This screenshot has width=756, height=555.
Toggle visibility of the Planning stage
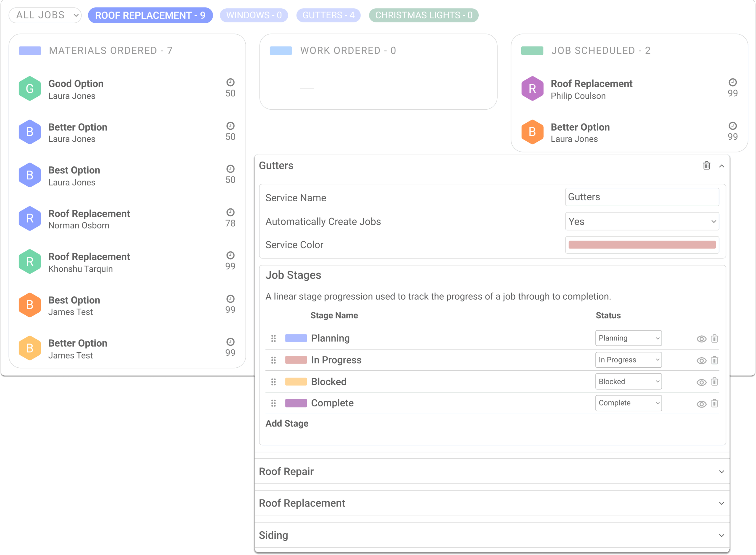click(702, 339)
